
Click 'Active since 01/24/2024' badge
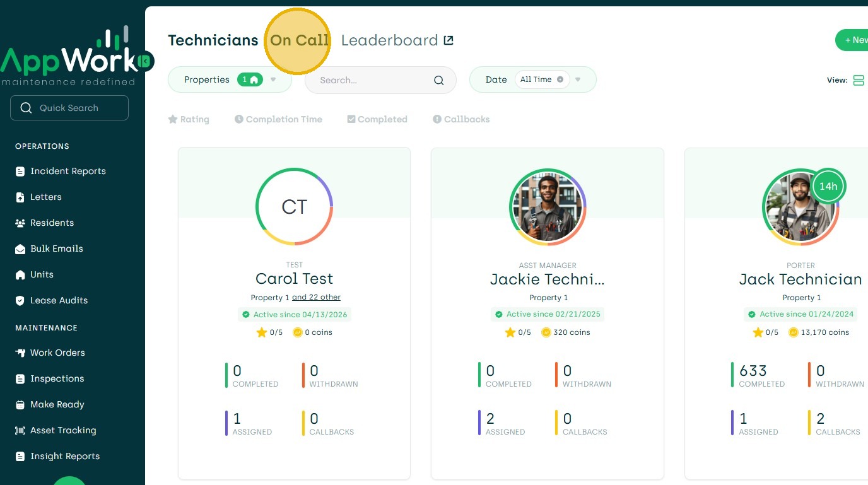[x=801, y=314]
